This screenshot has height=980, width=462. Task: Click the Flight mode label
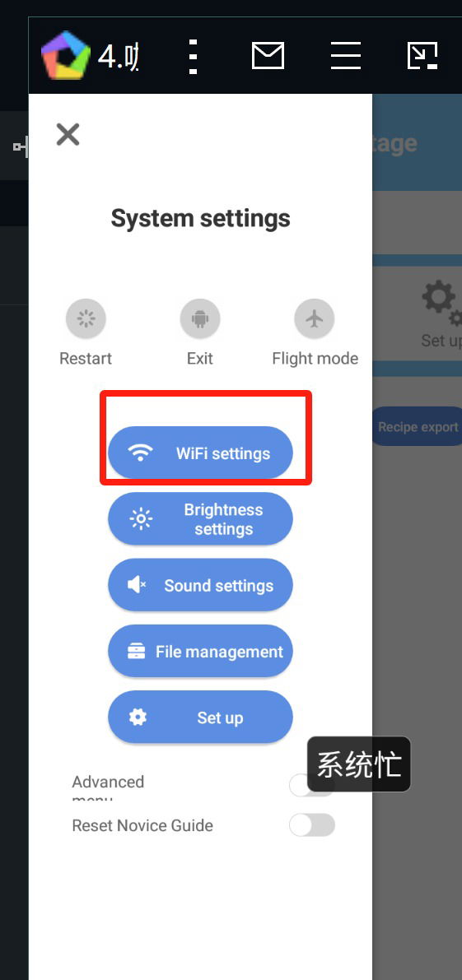click(315, 358)
